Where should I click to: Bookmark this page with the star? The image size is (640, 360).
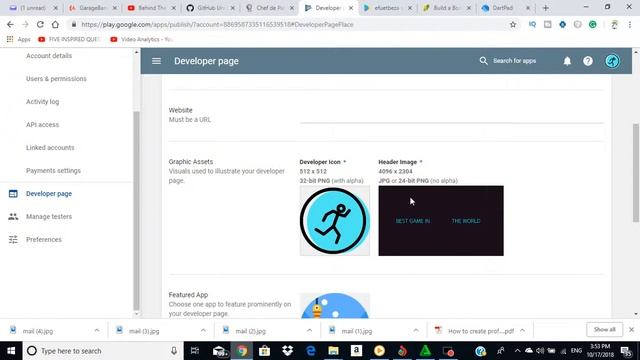click(x=513, y=24)
